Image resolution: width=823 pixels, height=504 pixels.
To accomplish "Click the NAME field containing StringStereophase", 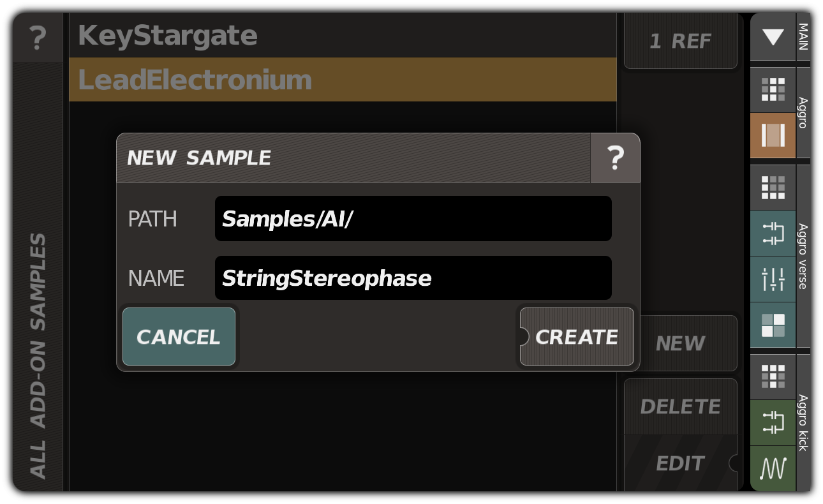I will [413, 278].
